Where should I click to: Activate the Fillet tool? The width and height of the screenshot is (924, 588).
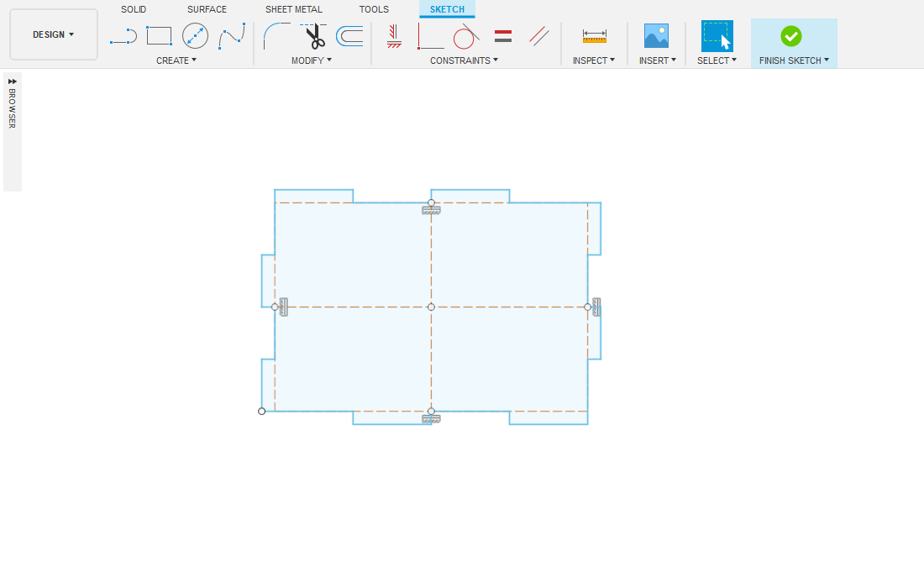click(276, 36)
